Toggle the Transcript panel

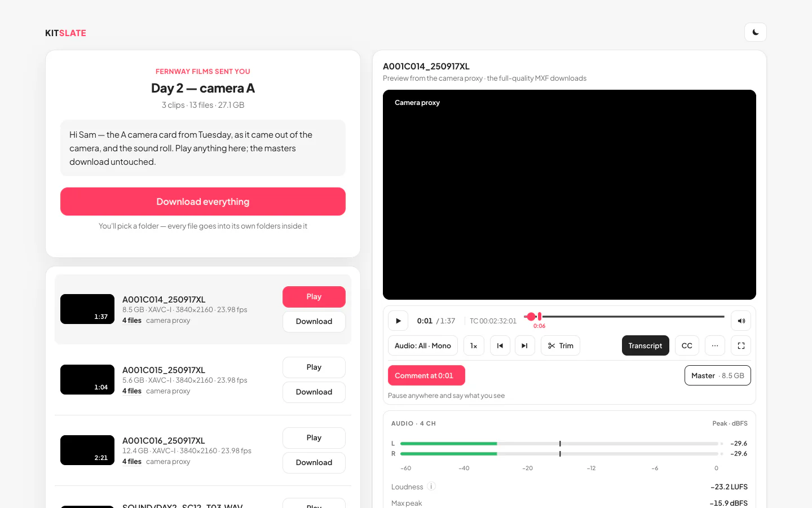[646, 345]
